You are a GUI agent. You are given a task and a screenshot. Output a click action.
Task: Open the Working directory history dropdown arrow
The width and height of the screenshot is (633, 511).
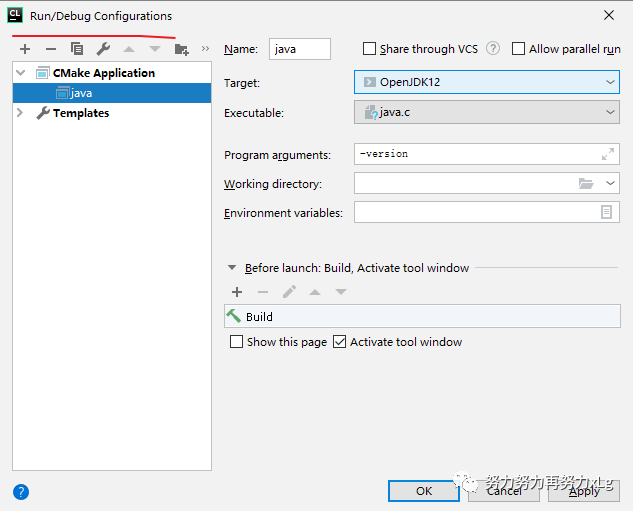click(610, 183)
